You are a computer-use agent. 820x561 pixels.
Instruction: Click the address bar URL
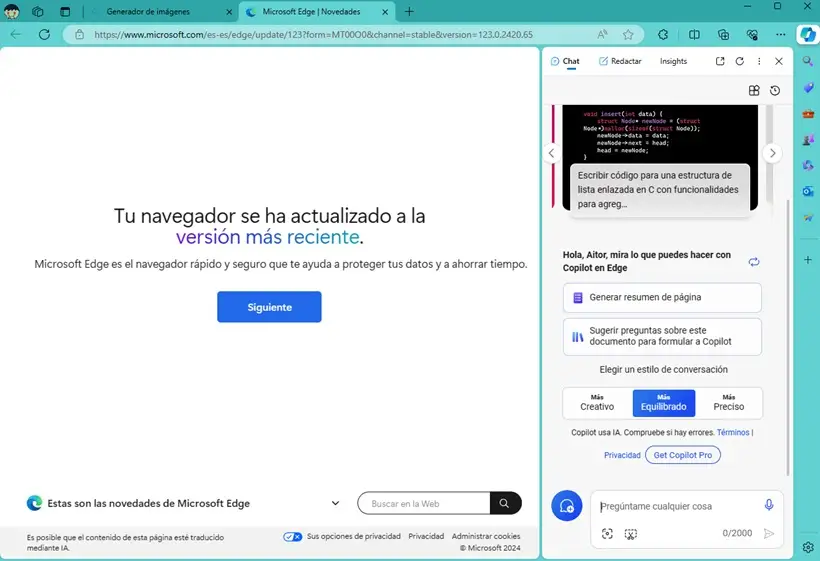click(x=313, y=35)
